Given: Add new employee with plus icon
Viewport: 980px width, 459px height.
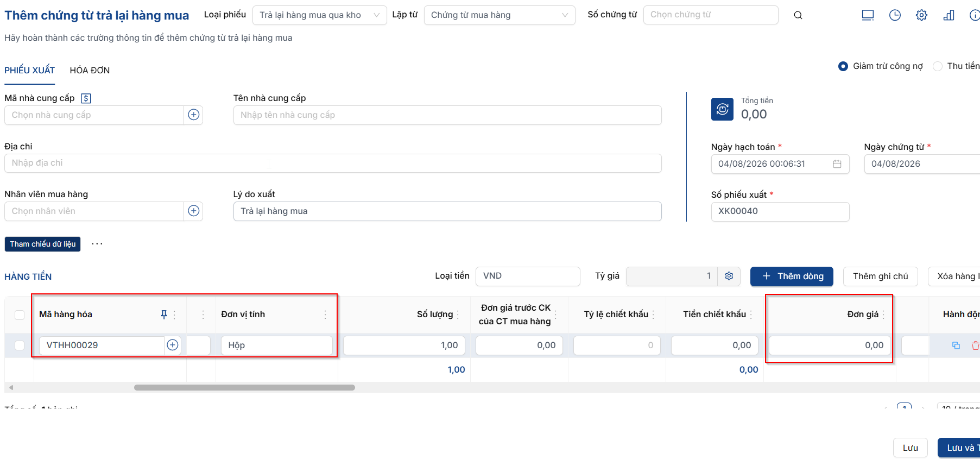Looking at the screenshot, I should coord(194,211).
